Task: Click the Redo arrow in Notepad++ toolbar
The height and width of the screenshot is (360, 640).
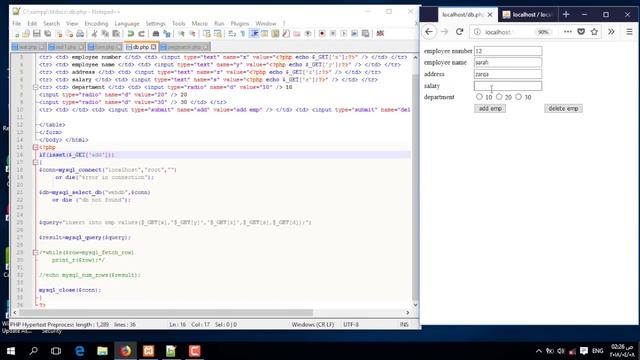Action: pyautogui.click(x=141, y=33)
